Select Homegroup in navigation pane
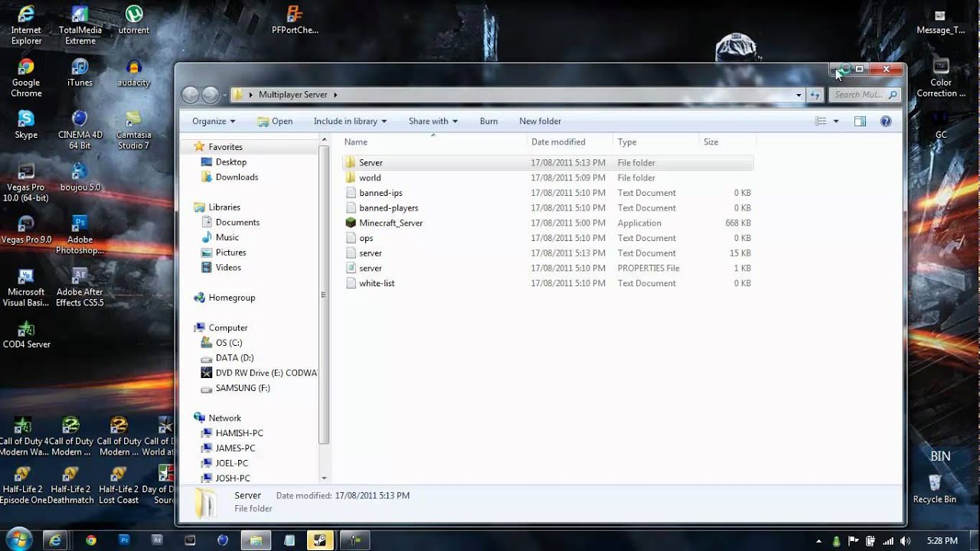Viewport: 980px width, 551px height. coord(224,298)
